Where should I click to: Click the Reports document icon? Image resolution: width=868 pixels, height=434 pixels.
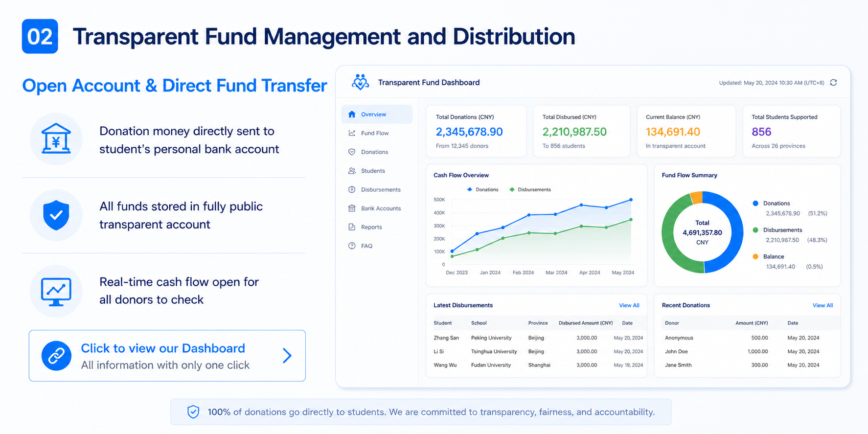coord(352,227)
